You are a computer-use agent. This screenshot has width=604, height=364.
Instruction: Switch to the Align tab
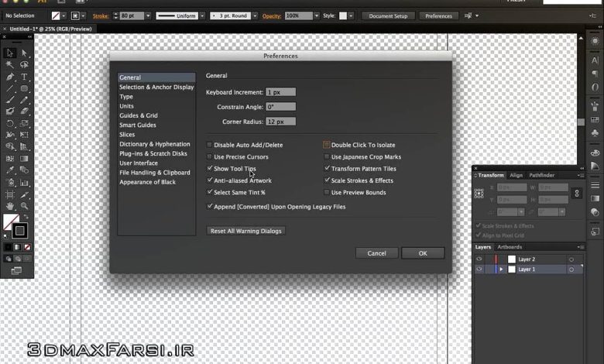516,175
